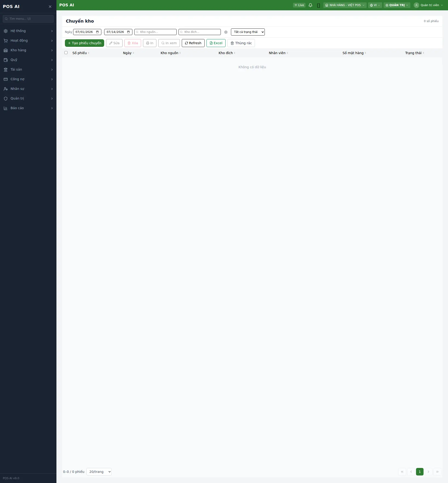Close the POS AI sidebar
The width and height of the screenshot is (448, 483).
point(50,7)
